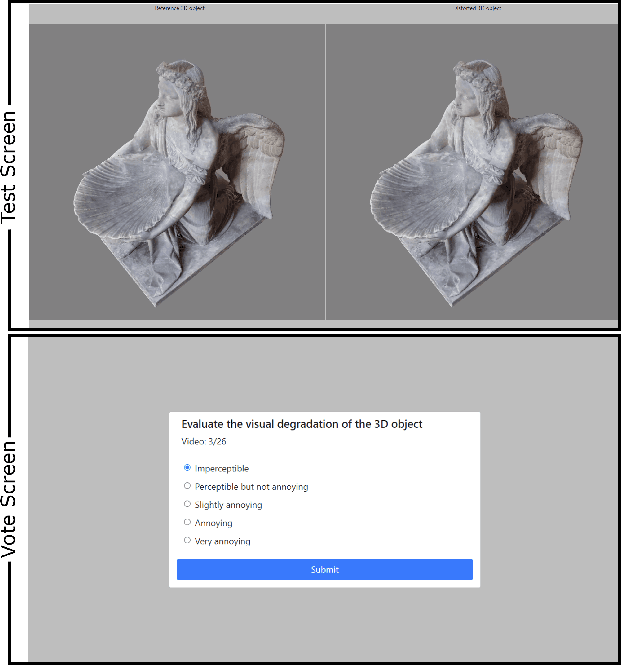Click the 'Slightly annoying' label text

coord(229,506)
